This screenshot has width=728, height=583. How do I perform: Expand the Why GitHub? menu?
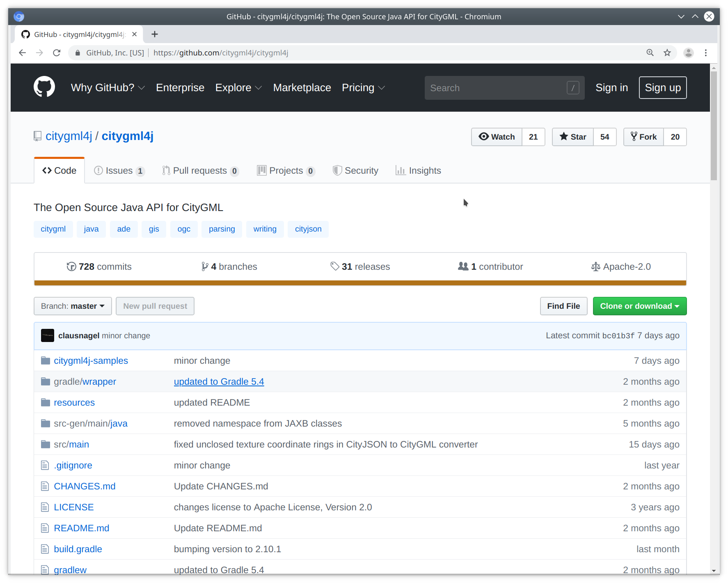108,87
